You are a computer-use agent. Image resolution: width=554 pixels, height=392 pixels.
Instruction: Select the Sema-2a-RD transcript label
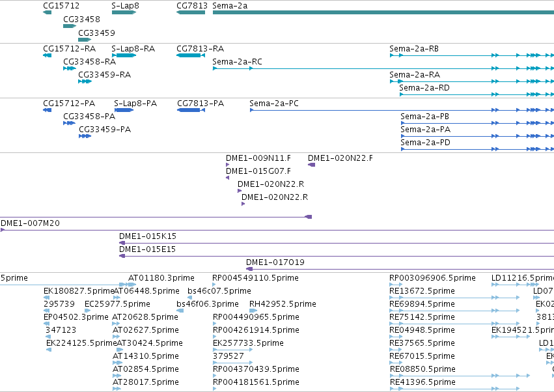(424, 88)
